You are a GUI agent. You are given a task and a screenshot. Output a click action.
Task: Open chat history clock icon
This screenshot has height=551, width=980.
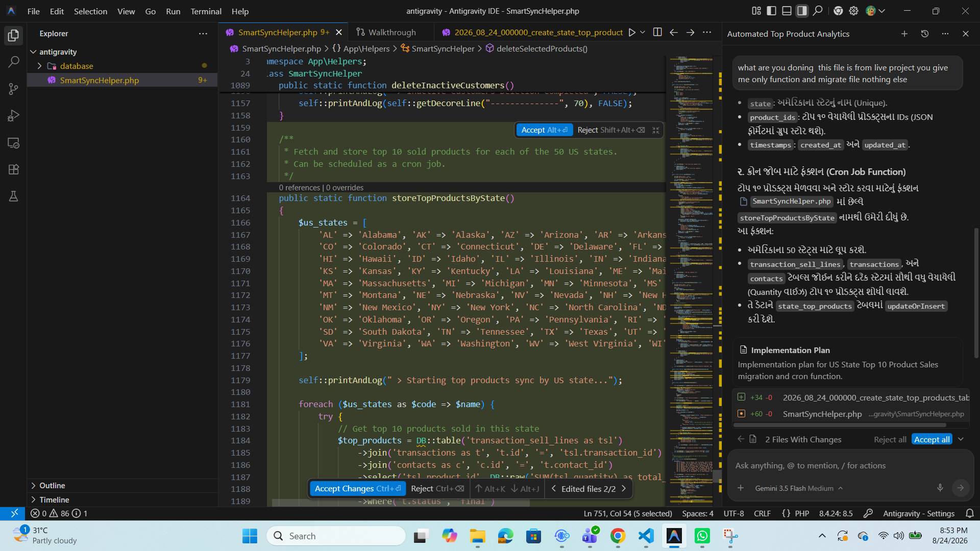pyautogui.click(x=924, y=34)
